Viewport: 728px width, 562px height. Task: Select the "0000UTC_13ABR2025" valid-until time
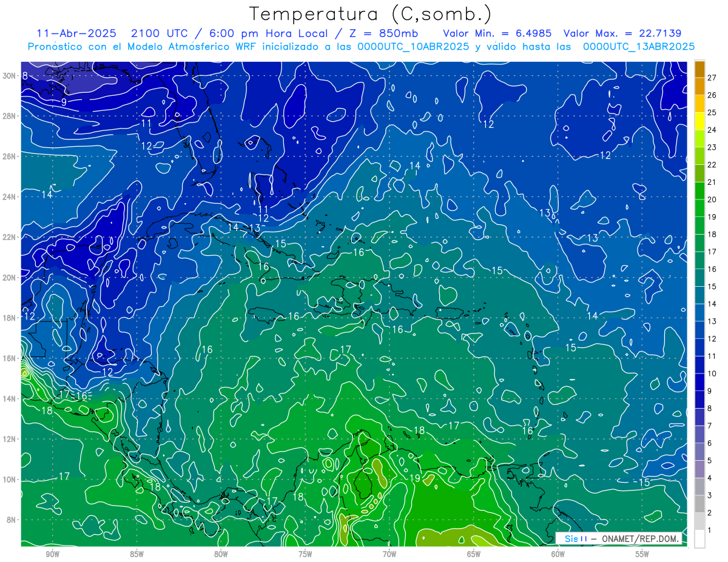coord(639,46)
